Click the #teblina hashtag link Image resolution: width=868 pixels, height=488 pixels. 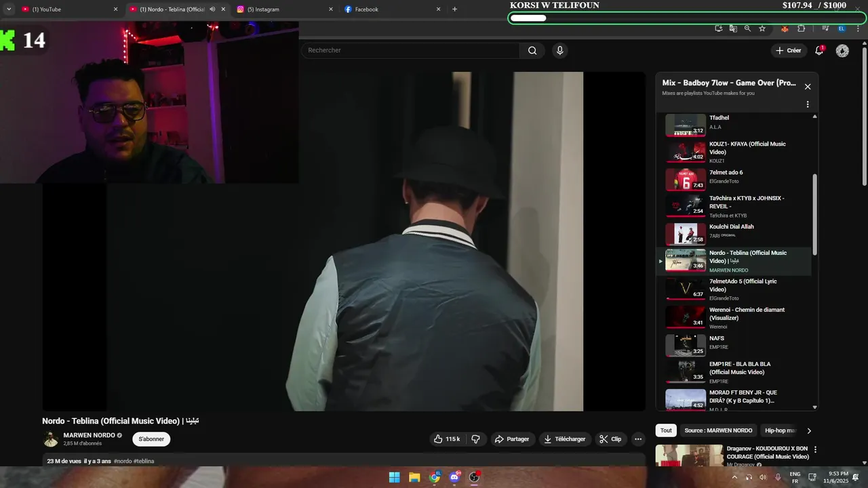(x=144, y=462)
